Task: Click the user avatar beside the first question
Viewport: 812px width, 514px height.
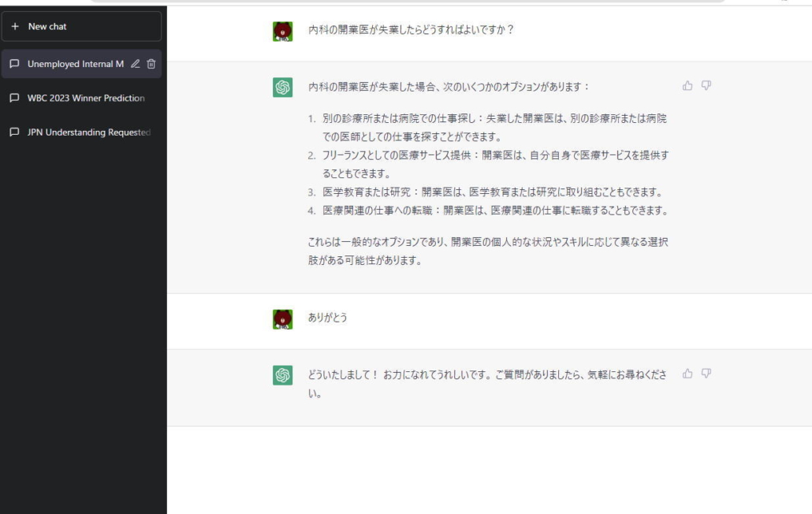Action: (282, 32)
